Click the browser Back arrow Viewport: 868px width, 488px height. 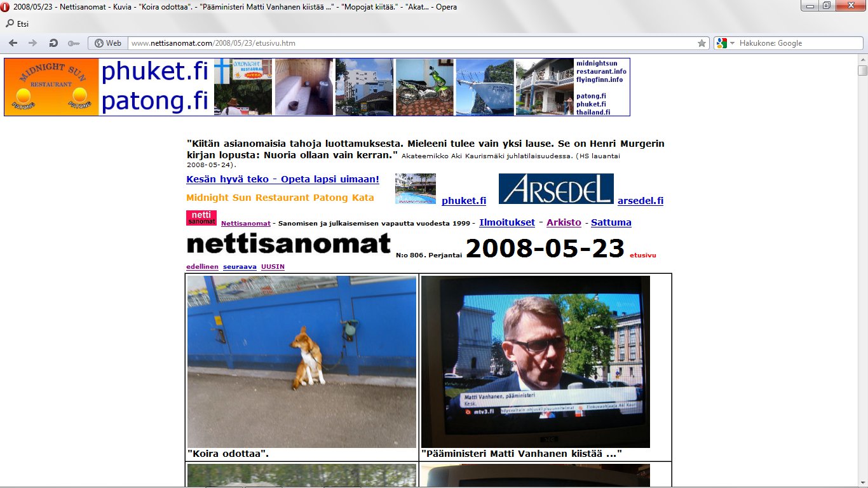pos(13,43)
